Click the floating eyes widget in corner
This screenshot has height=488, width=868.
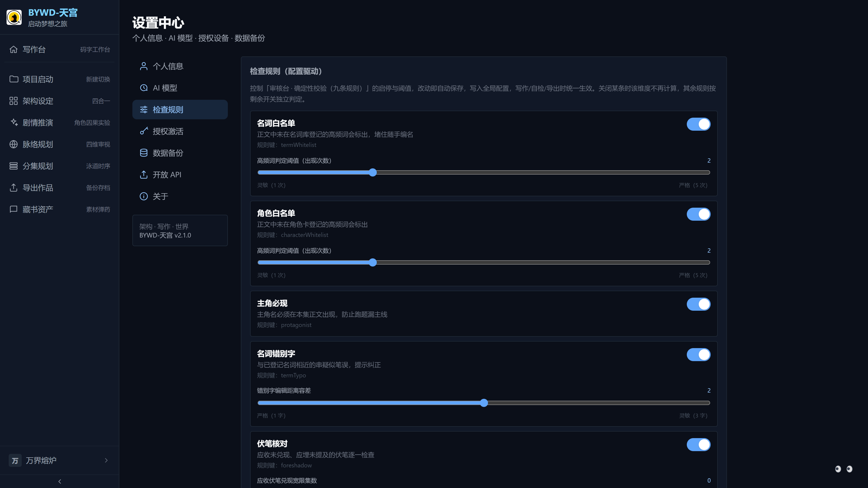click(x=844, y=469)
